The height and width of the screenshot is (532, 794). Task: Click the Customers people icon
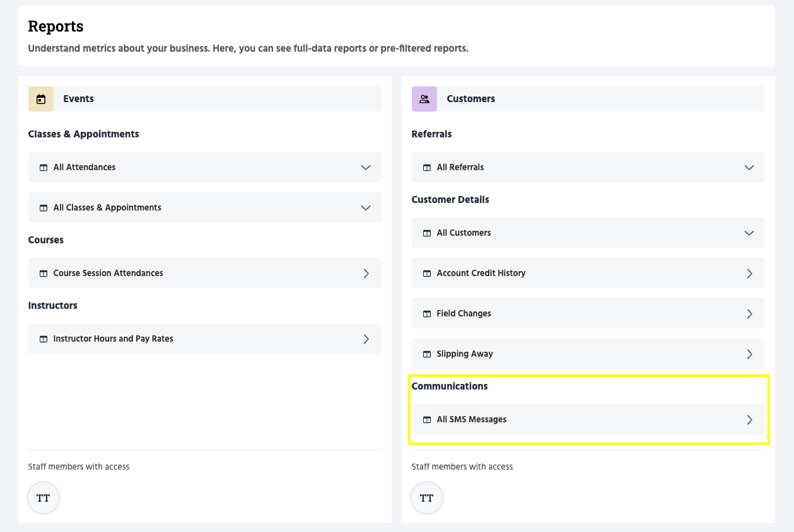[424, 99]
